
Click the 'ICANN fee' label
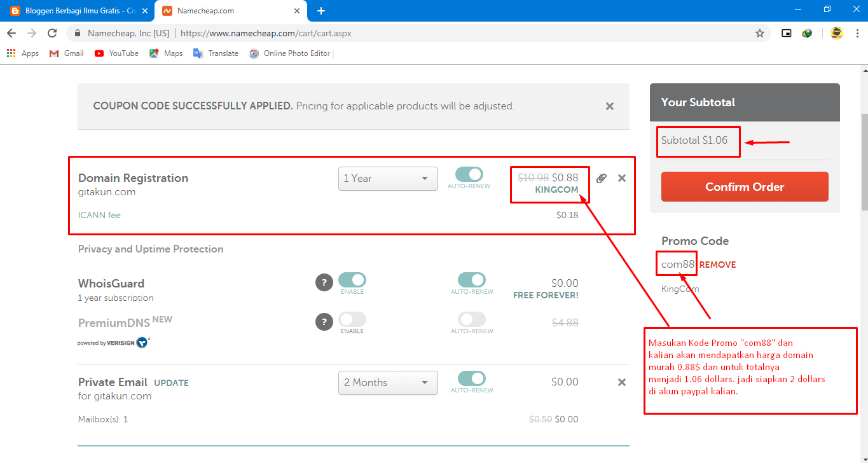pyautogui.click(x=99, y=215)
